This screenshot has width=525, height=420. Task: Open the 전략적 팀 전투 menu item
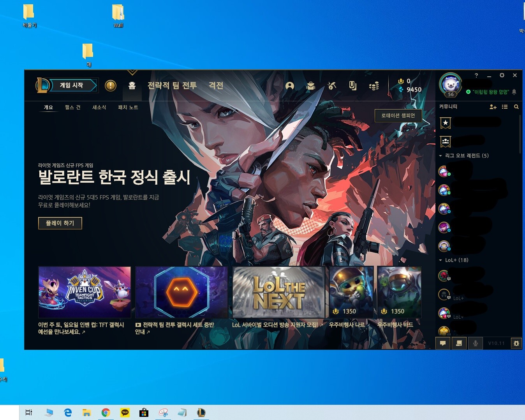point(172,86)
